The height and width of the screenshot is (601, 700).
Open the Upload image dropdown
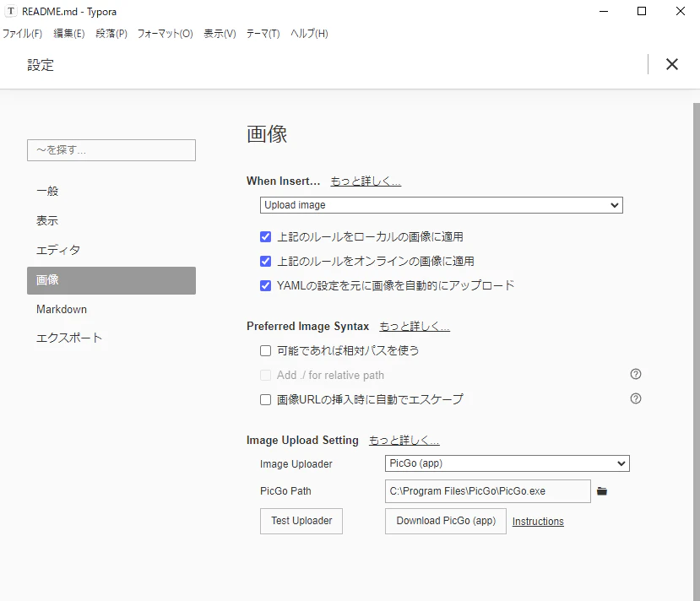(x=441, y=205)
